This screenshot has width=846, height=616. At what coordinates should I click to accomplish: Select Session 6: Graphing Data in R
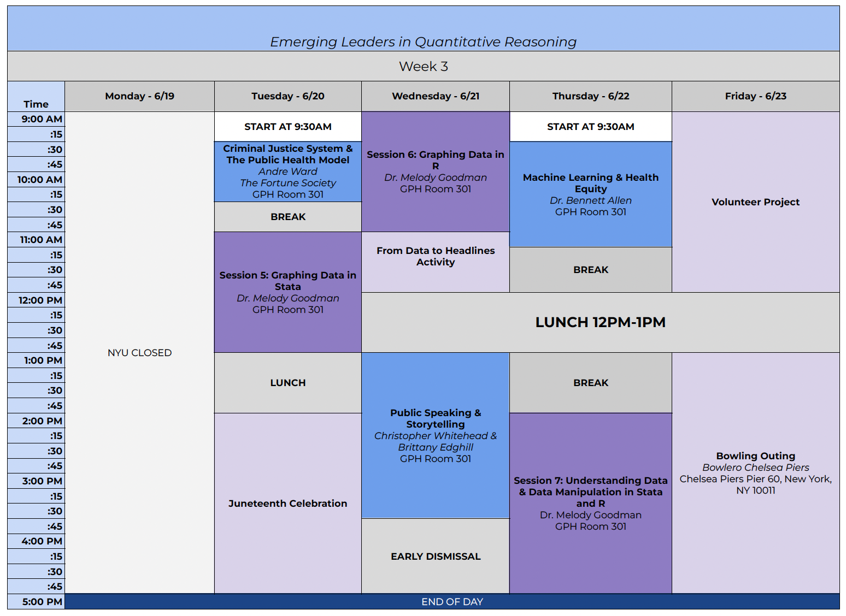click(x=435, y=171)
